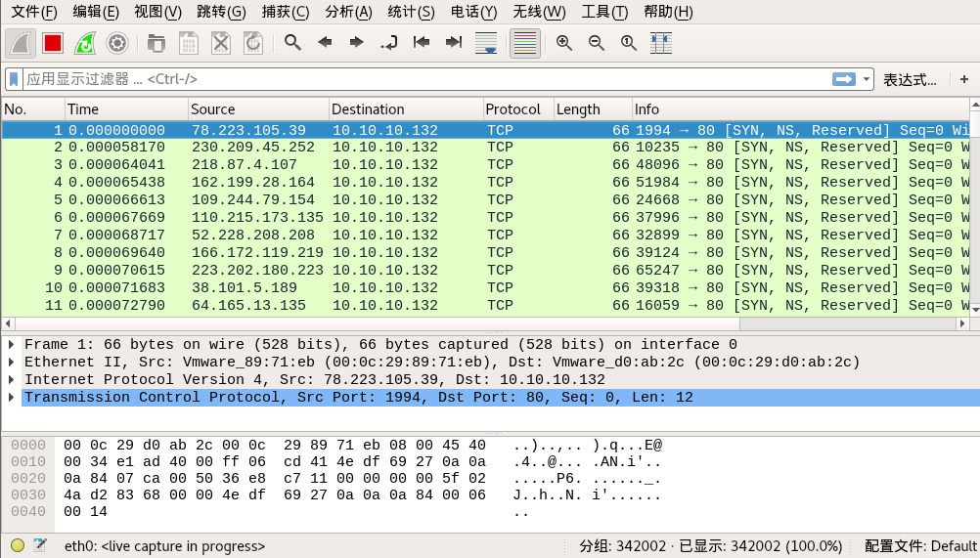Open the 无线(W) menu
This screenshot has height=558, width=980.
tap(539, 12)
